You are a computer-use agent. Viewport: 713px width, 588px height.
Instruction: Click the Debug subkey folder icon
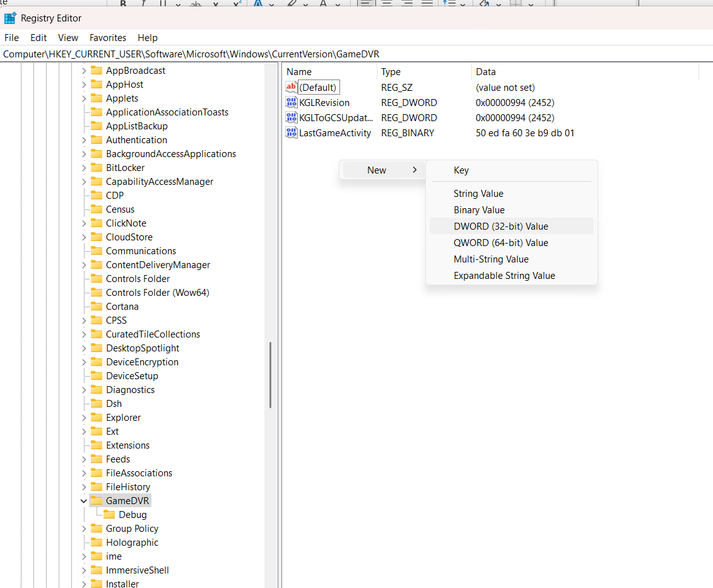pos(109,514)
